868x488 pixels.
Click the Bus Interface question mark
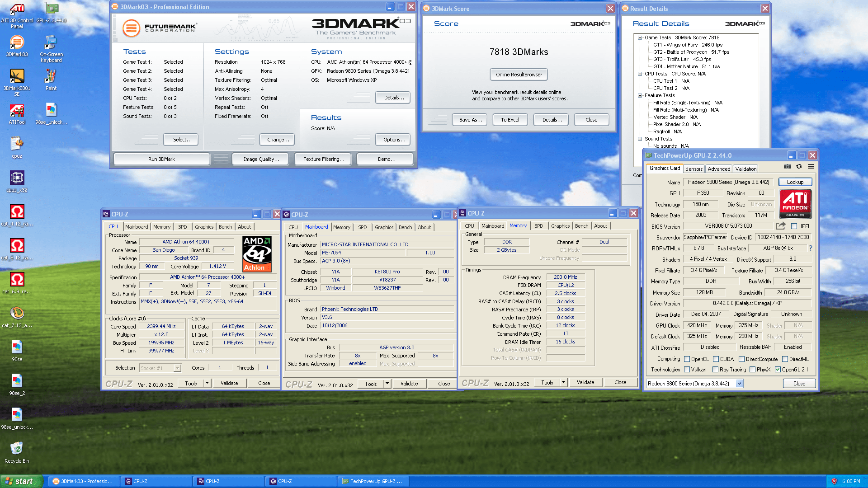[x=811, y=248]
